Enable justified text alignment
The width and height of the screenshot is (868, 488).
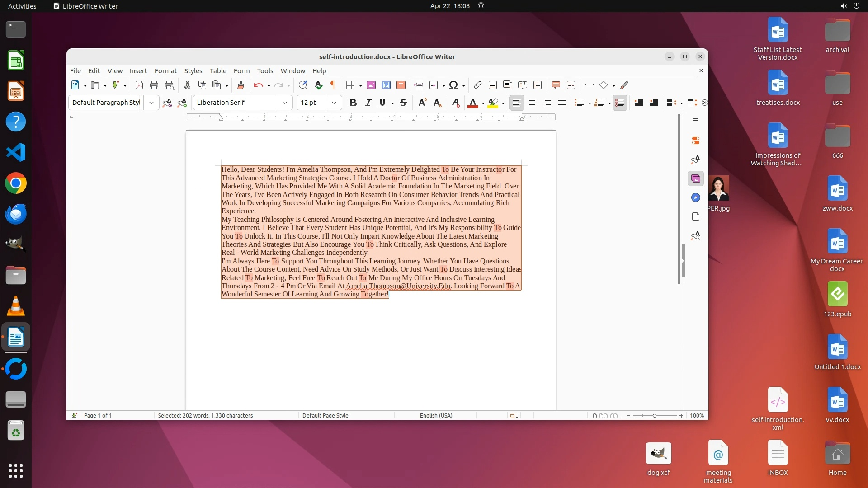coord(562,103)
